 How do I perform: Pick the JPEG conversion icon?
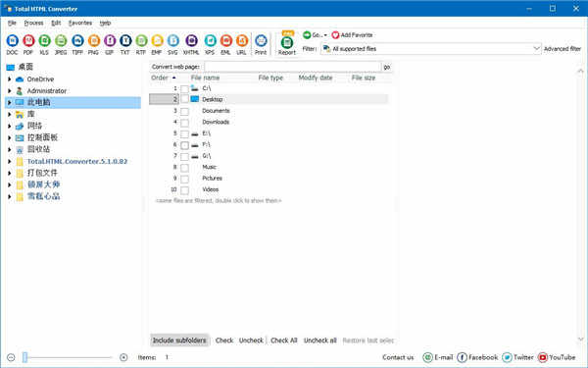click(x=61, y=40)
